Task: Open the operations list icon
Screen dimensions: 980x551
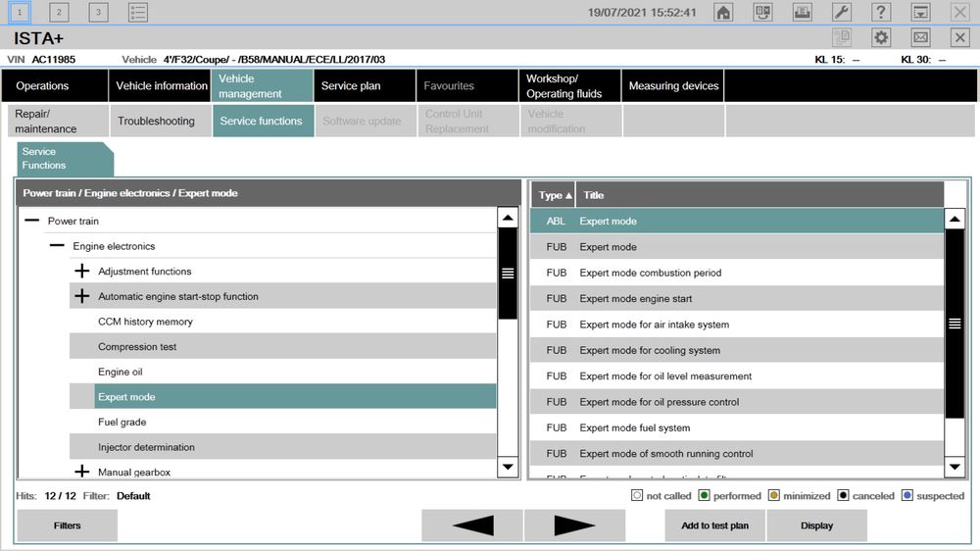Action: click(137, 13)
